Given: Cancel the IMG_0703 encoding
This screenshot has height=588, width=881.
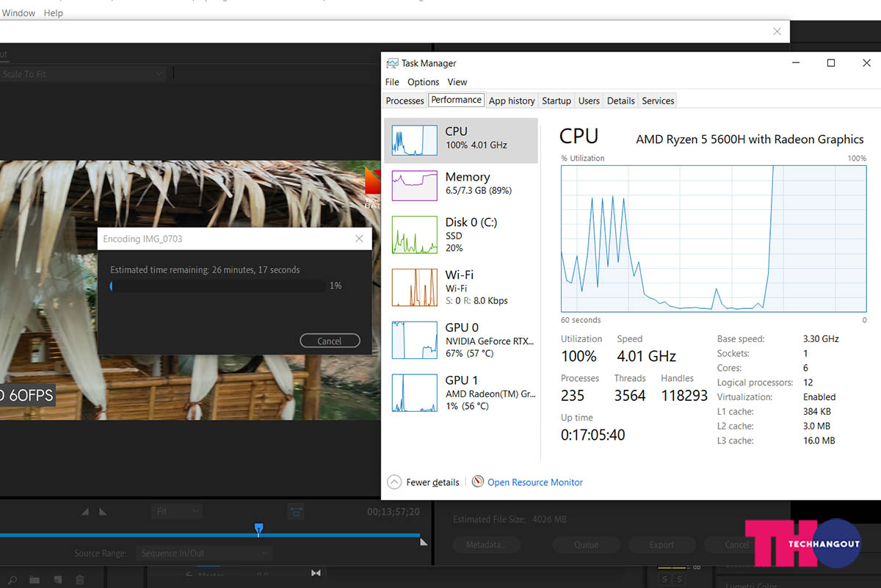Looking at the screenshot, I should point(330,341).
